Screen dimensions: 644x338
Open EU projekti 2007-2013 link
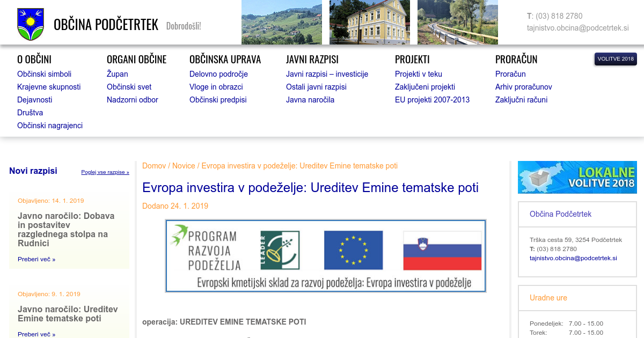coord(432,100)
